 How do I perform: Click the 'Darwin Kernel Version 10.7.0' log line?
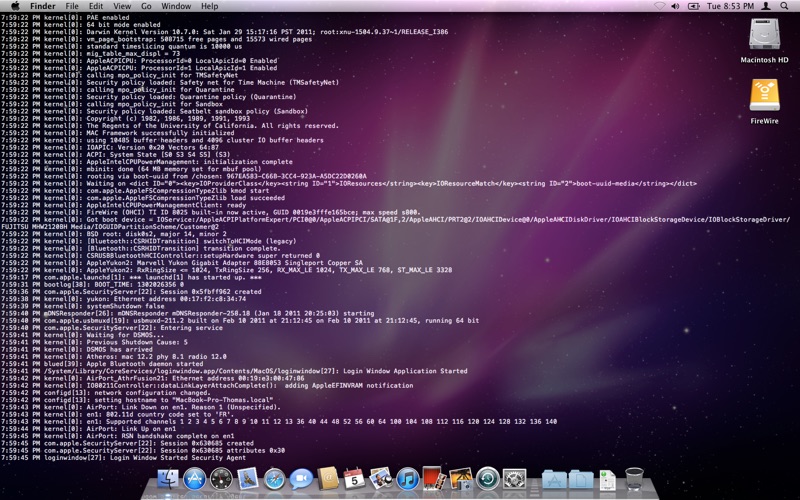225,32
